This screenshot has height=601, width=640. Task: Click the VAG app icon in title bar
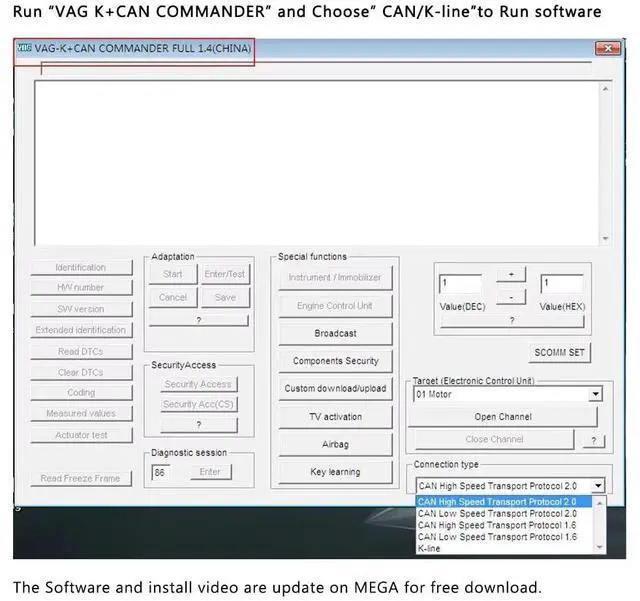tap(24, 48)
